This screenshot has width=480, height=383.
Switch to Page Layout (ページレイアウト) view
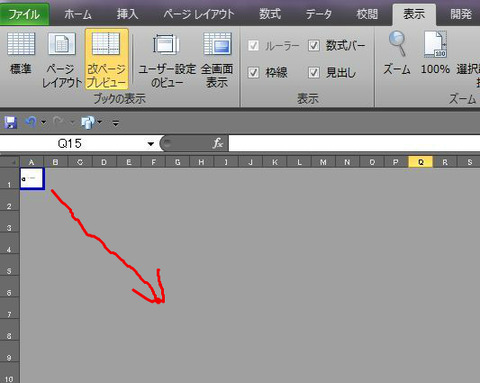click(62, 59)
